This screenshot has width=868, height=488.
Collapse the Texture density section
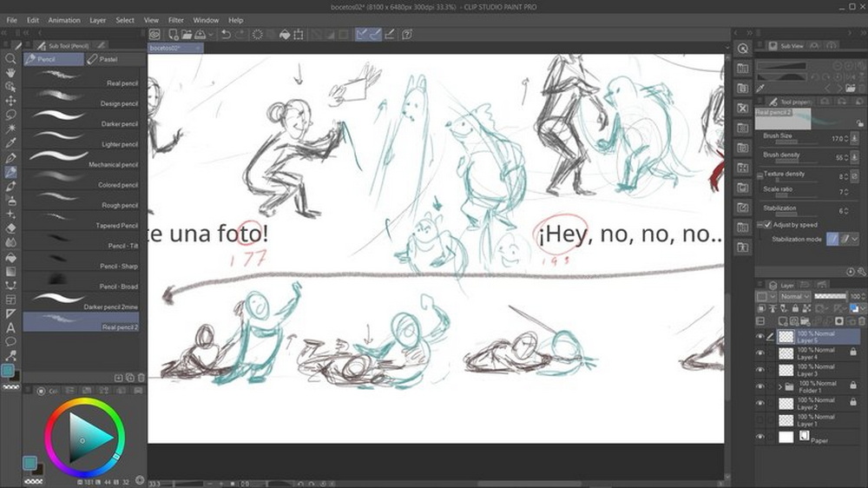click(x=759, y=176)
